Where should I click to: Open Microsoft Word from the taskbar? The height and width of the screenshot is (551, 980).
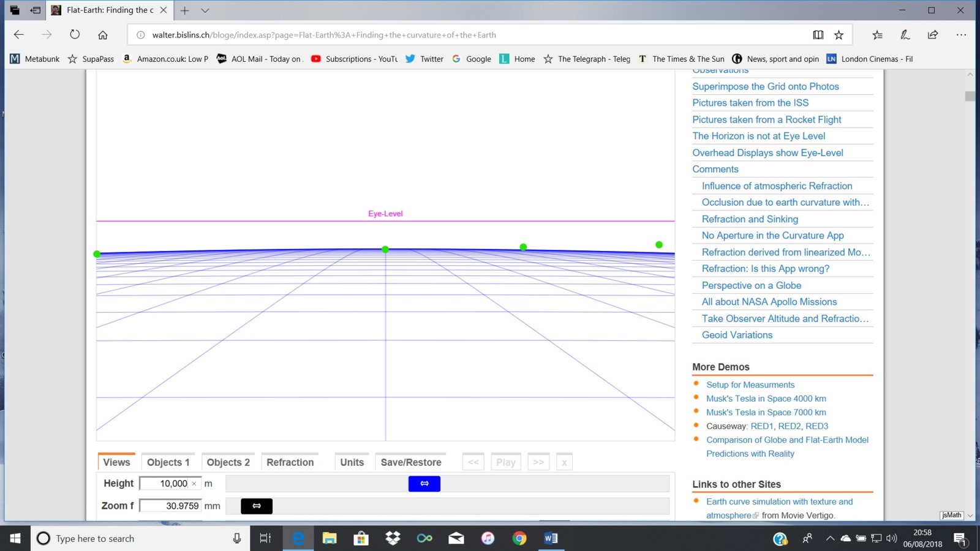coord(549,538)
